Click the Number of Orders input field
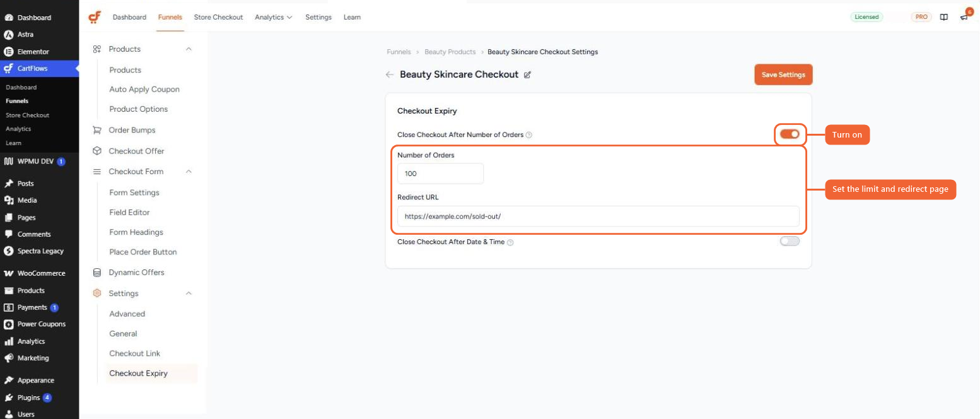 [440, 174]
